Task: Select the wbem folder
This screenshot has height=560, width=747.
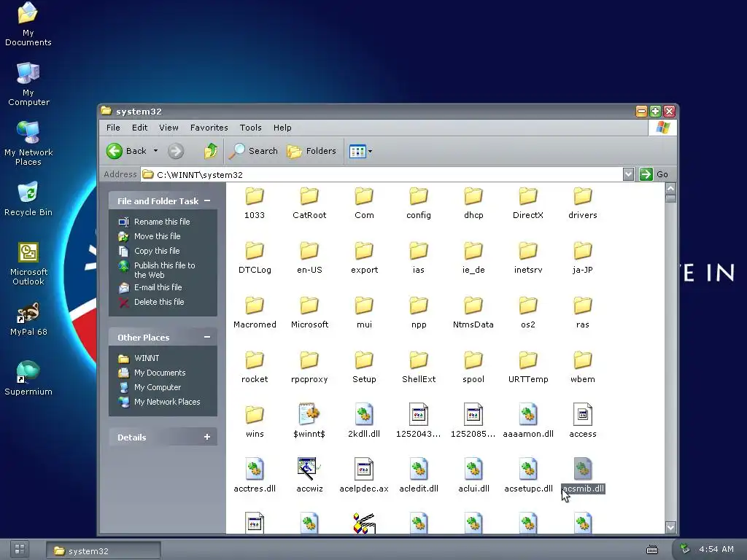Action: pyautogui.click(x=583, y=367)
